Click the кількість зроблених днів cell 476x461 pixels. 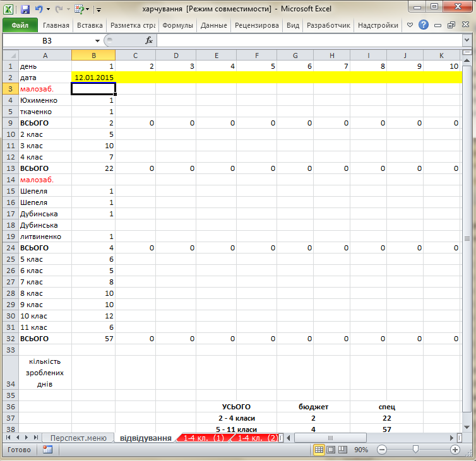45,373
